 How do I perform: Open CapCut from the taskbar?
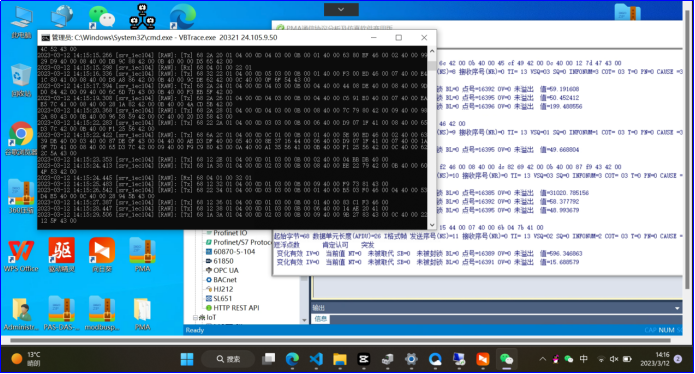point(363,359)
